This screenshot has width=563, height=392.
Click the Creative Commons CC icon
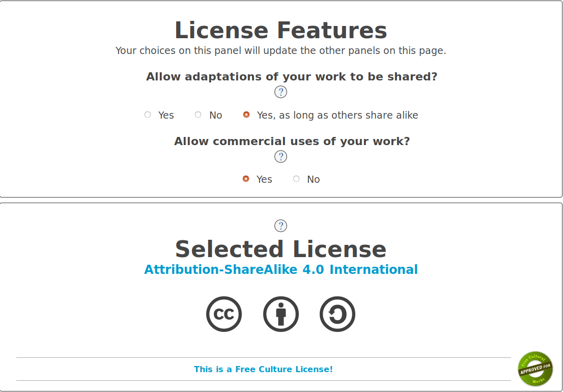pos(224,314)
